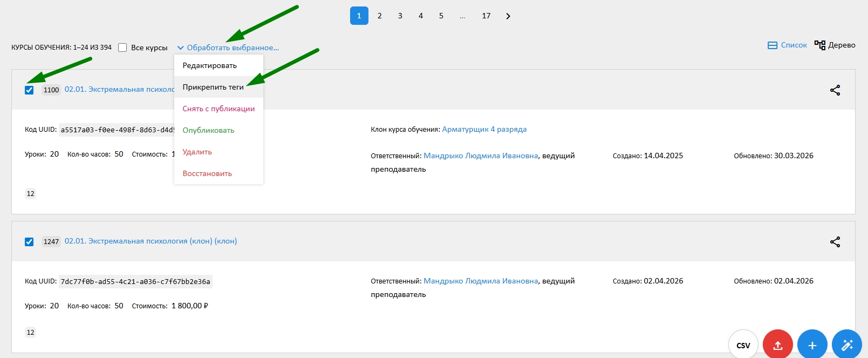868x358 pixels.
Task: Go to page 1
Action: 359,16
